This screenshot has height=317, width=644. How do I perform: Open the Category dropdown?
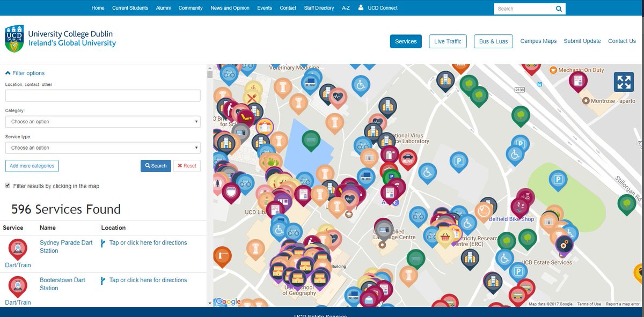point(103,122)
